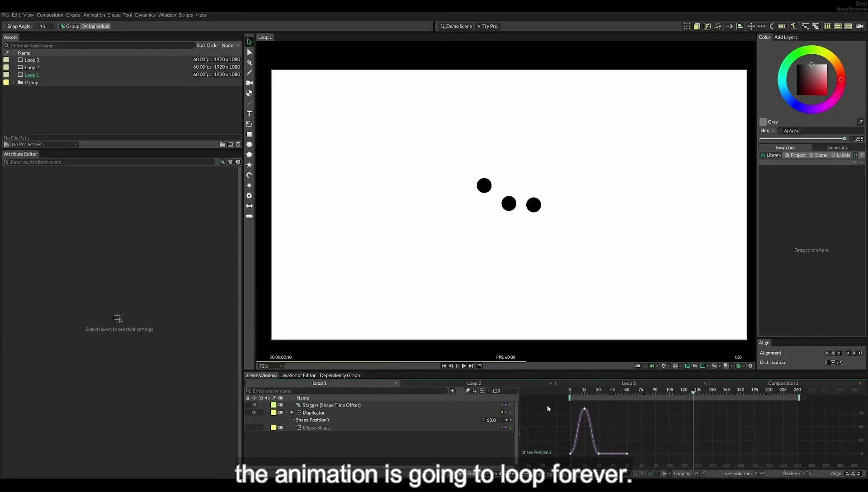Click the video camera shelf icon
The image size is (868, 492).
[860, 26]
